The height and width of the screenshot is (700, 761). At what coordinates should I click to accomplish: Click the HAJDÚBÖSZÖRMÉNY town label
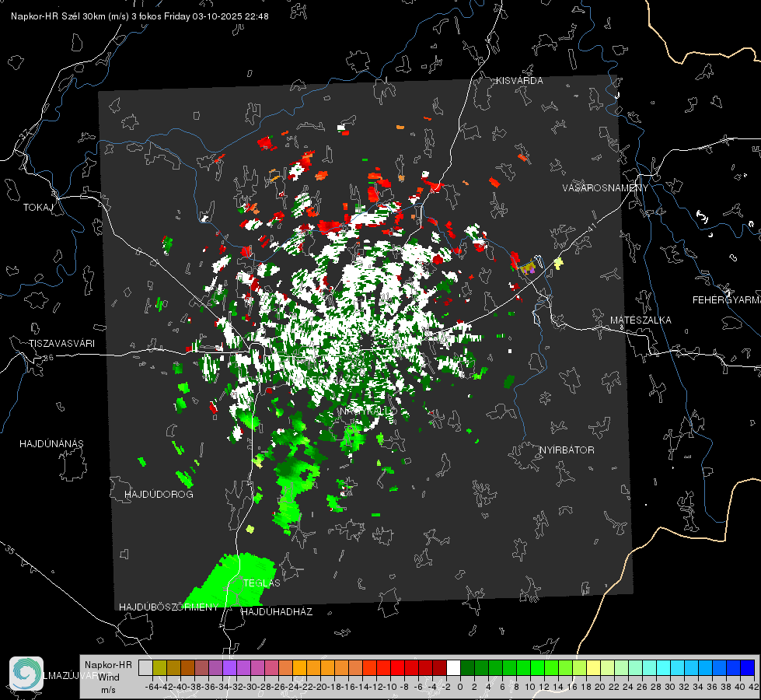pyautogui.click(x=169, y=607)
